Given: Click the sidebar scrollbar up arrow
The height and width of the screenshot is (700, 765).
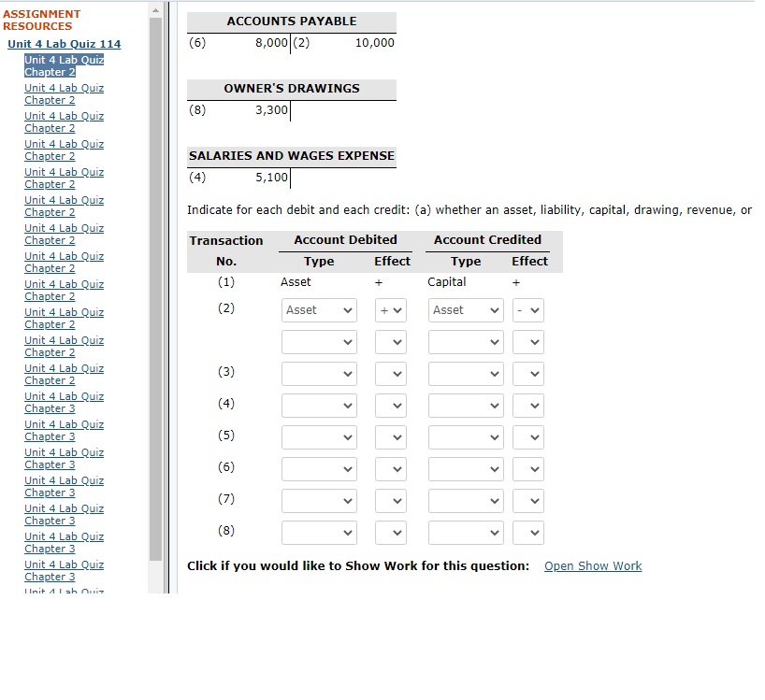Looking at the screenshot, I should [155, 9].
